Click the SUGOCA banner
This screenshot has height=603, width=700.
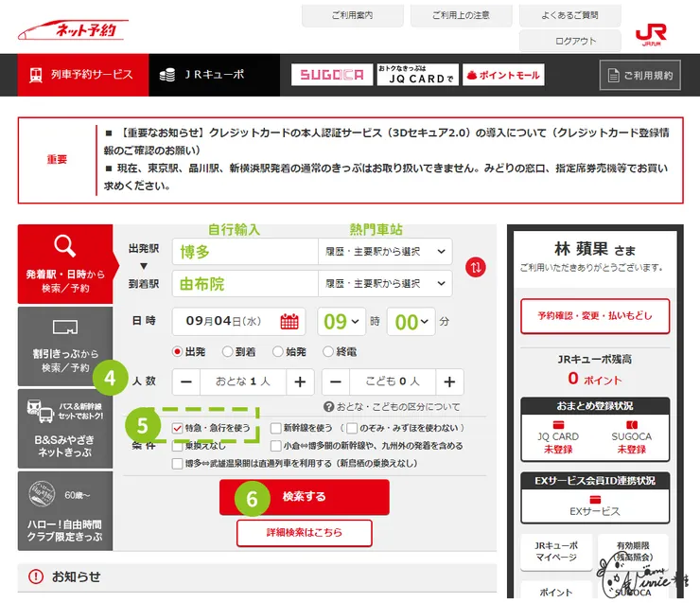click(x=332, y=75)
